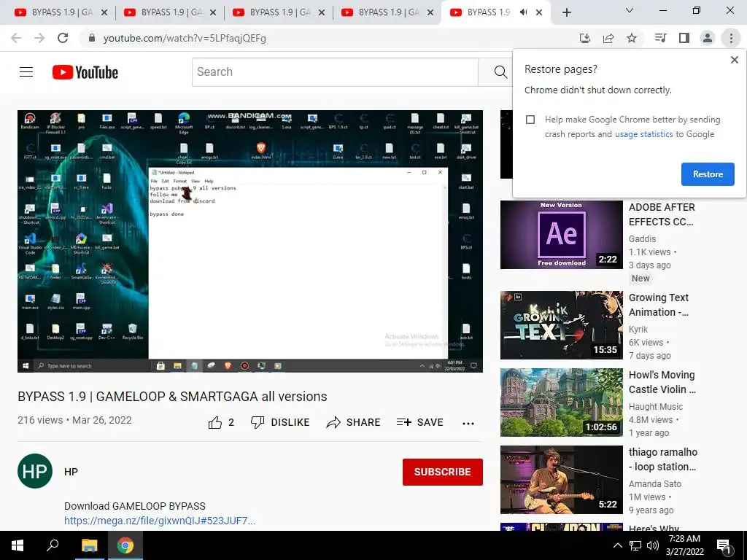
Task: Click the YouTube search magnifier button
Action: click(x=500, y=72)
